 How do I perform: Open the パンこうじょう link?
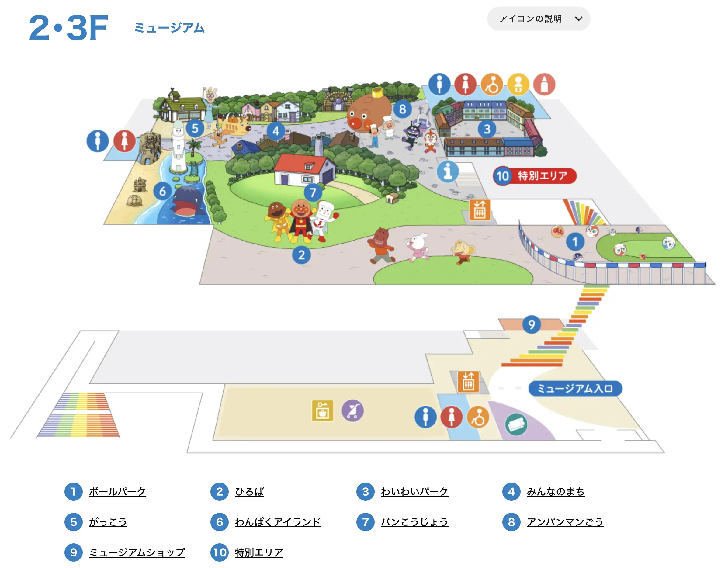(x=414, y=522)
